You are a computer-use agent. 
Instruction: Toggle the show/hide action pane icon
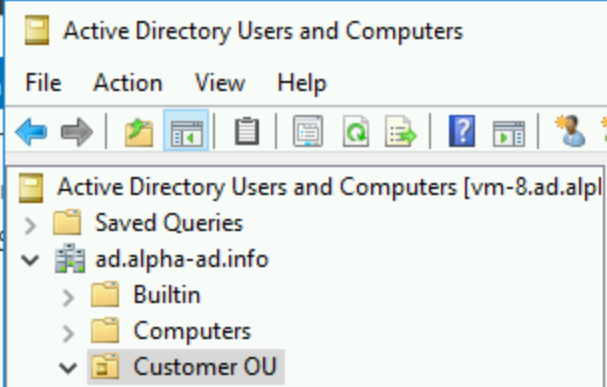coord(509,133)
